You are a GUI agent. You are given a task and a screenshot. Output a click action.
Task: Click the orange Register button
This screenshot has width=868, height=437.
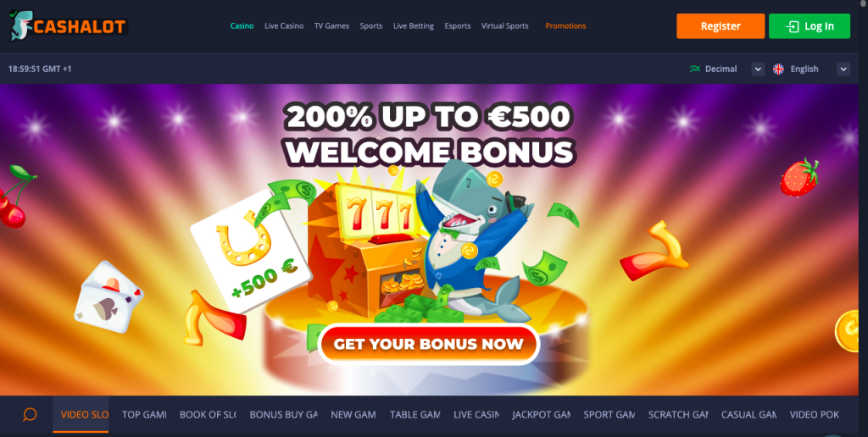(x=721, y=26)
